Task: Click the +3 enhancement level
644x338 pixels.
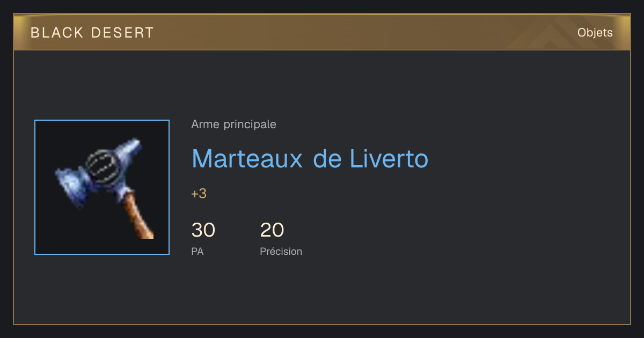Action: tap(199, 194)
